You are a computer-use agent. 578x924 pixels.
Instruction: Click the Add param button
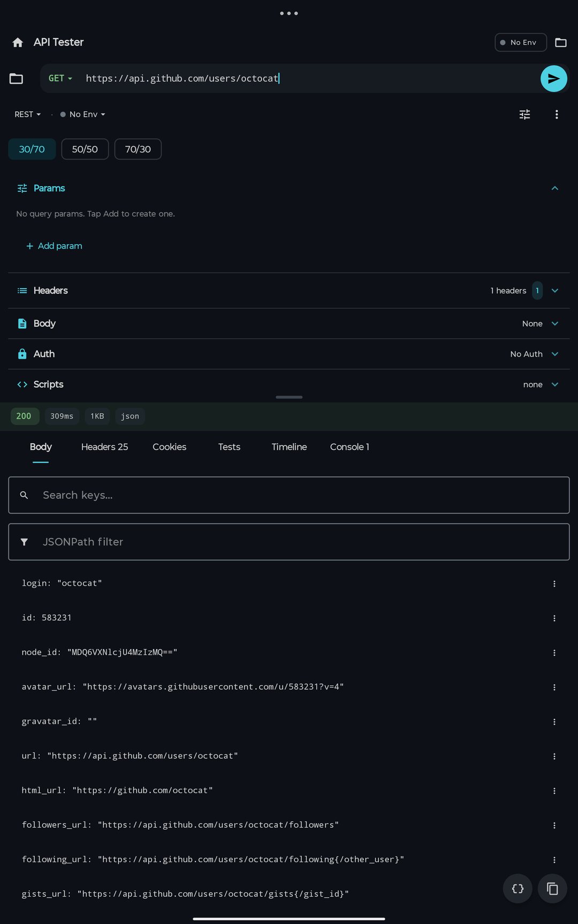[54, 246]
